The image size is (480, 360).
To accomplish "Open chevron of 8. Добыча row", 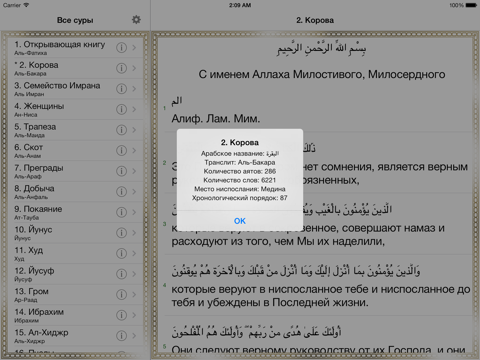I will 134,192.
